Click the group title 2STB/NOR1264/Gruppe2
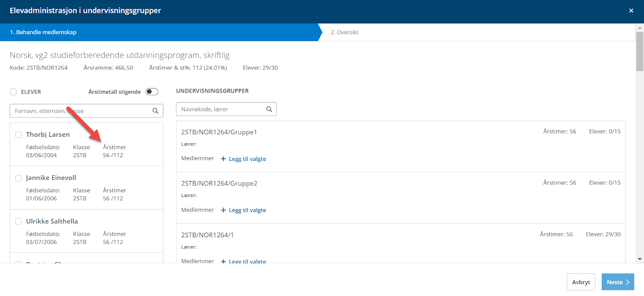Screen dimensions: 644x296 coord(219,183)
